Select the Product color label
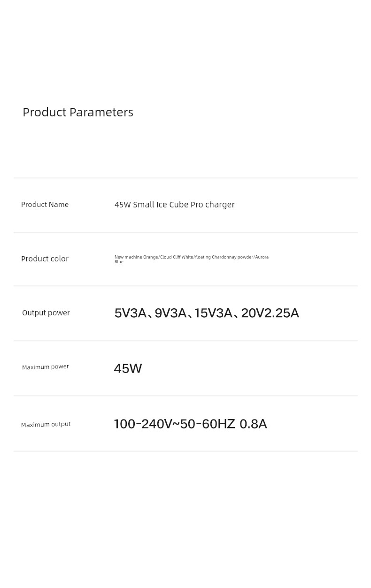Screen dimensions: 371x588 point(45,259)
